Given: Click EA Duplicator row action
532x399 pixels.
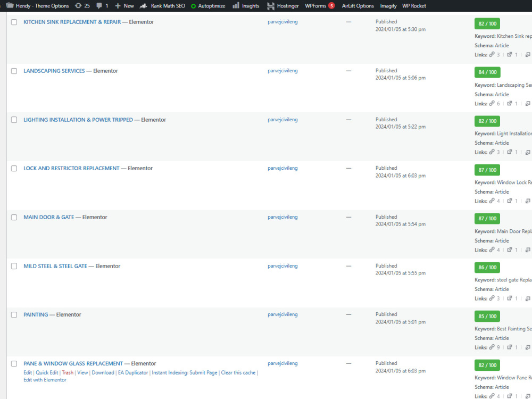Looking at the screenshot, I should (x=133, y=372).
